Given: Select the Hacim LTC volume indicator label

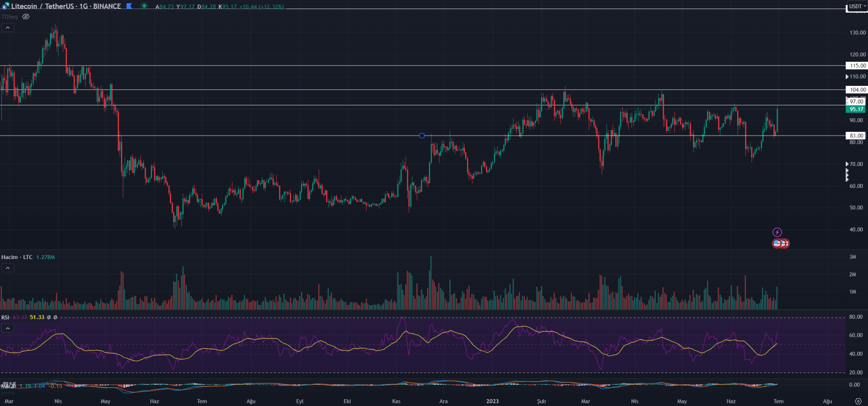Looking at the screenshot, I should point(17,257).
